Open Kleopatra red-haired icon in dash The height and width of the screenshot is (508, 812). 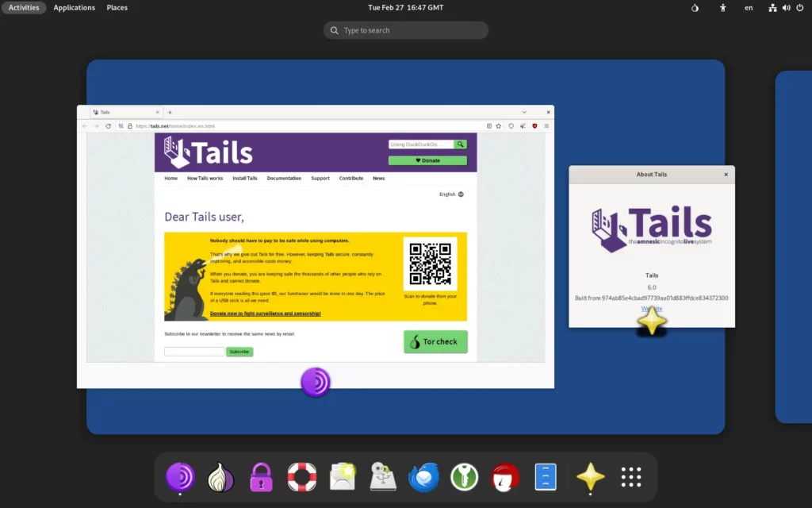click(505, 477)
